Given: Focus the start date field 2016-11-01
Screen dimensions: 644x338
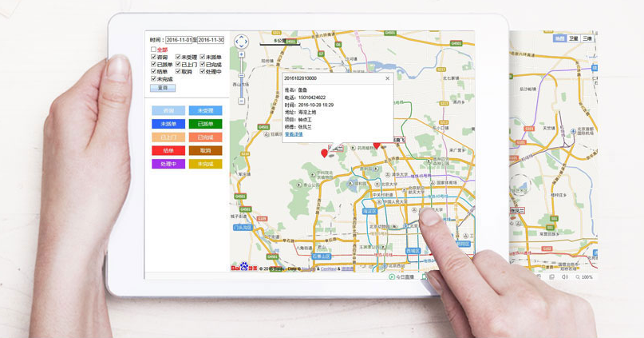Looking at the screenshot, I should pos(179,40).
